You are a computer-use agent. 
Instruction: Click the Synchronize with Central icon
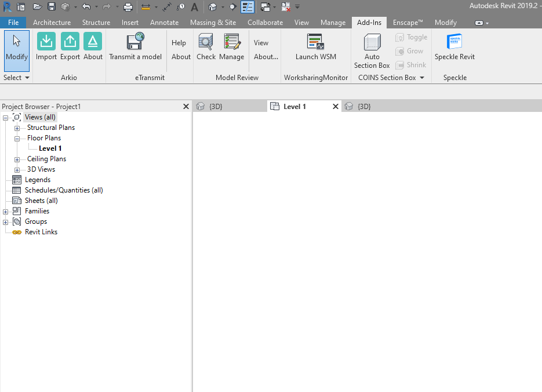tap(66, 6)
